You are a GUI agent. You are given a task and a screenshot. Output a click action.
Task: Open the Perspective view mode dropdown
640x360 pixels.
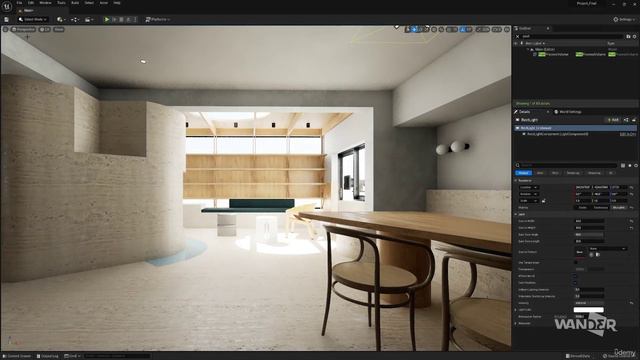click(24, 29)
